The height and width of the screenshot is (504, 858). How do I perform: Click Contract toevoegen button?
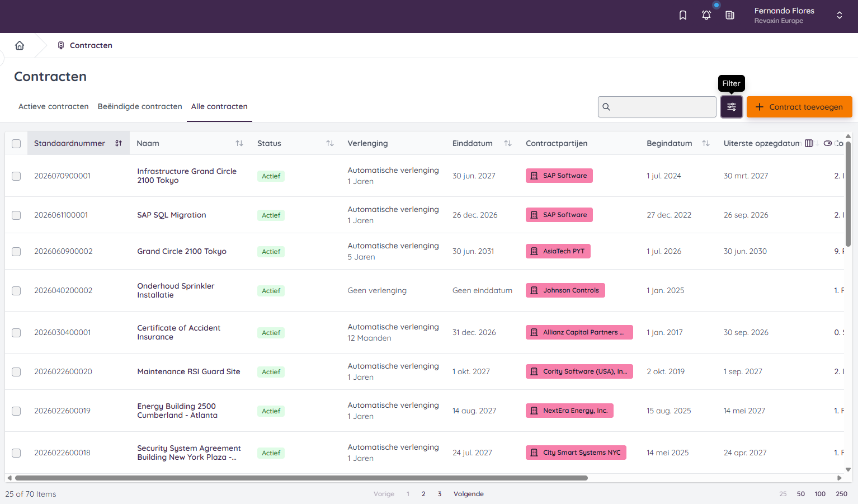(x=799, y=107)
